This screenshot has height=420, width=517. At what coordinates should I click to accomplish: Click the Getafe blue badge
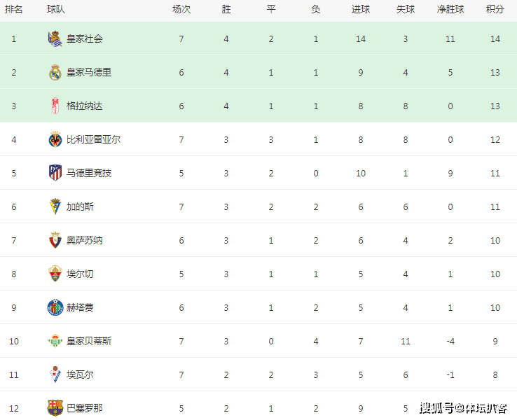(55, 307)
